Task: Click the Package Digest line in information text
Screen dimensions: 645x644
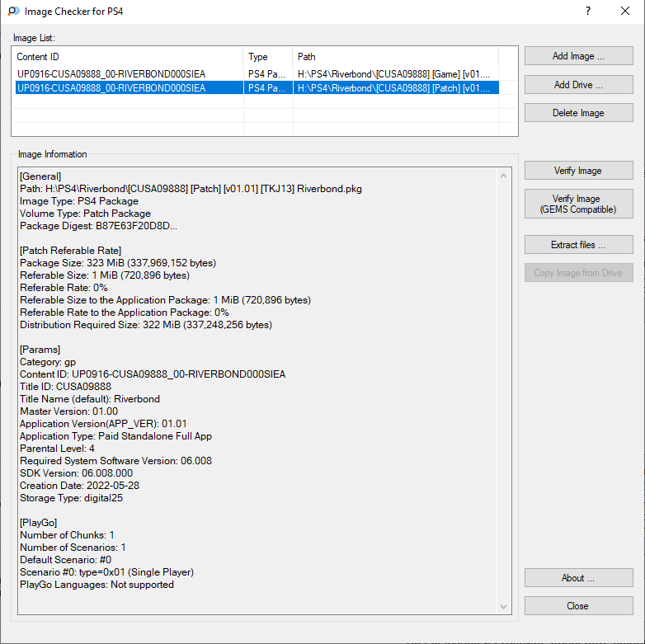Action: [x=98, y=226]
